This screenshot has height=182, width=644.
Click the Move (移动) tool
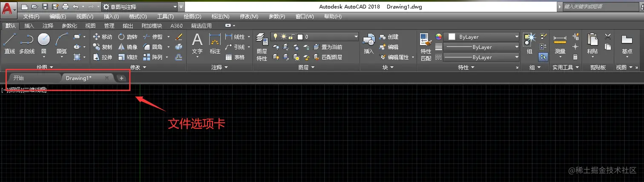click(x=103, y=37)
